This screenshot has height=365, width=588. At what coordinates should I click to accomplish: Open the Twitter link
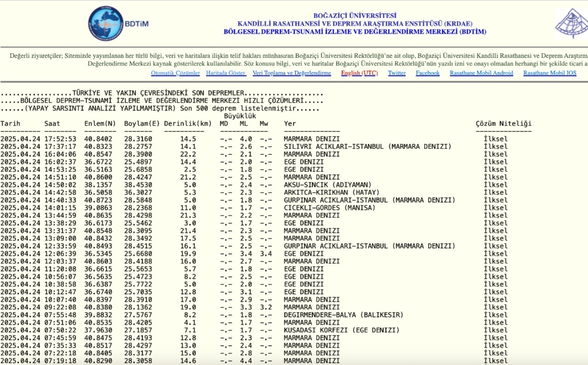click(397, 73)
